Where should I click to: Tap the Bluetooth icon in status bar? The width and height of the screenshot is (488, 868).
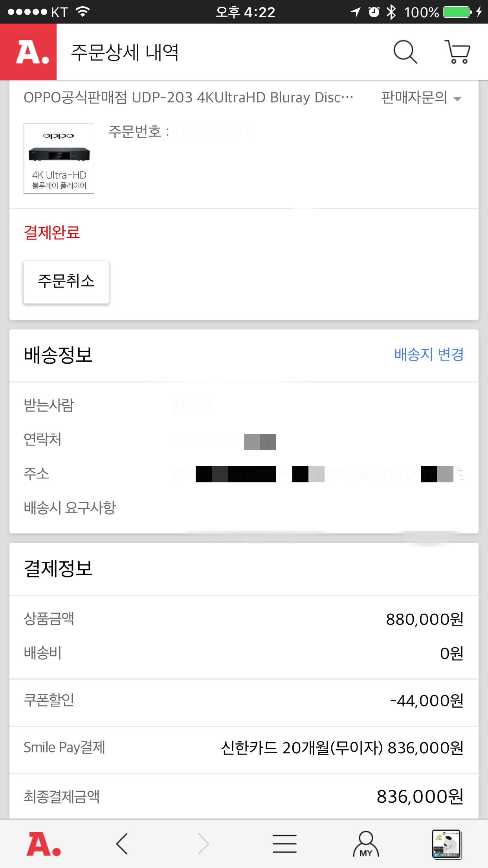coord(391,12)
